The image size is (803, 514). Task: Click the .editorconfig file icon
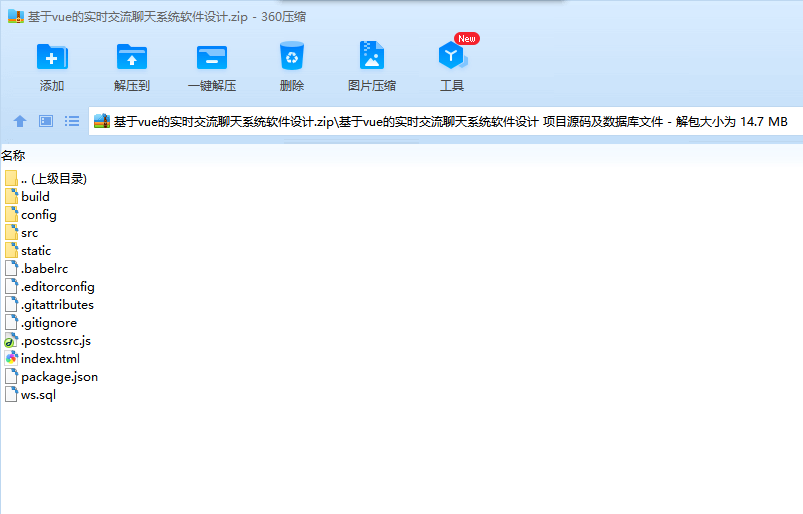point(11,286)
